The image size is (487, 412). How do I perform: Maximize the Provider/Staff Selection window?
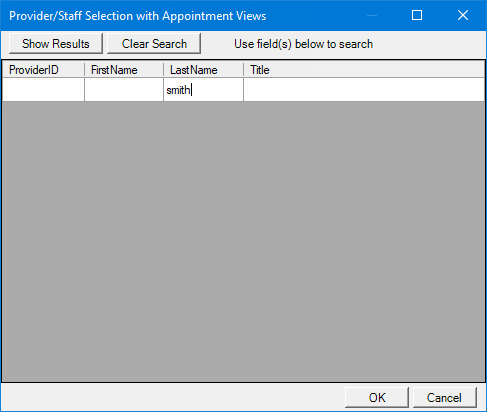tap(417, 15)
